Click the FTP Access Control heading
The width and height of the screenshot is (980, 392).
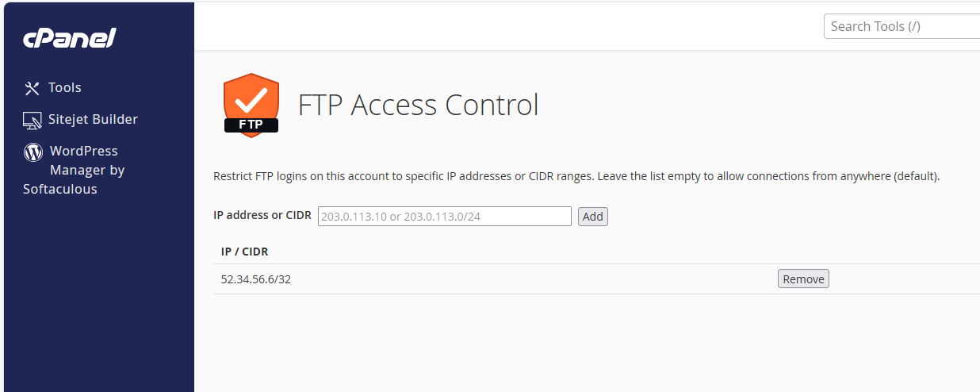419,105
